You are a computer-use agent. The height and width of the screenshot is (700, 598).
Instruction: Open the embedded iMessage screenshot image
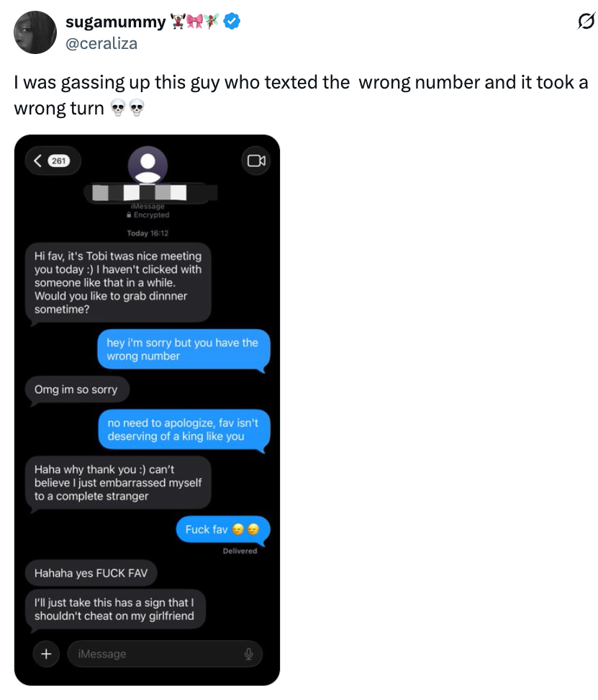(147, 410)
